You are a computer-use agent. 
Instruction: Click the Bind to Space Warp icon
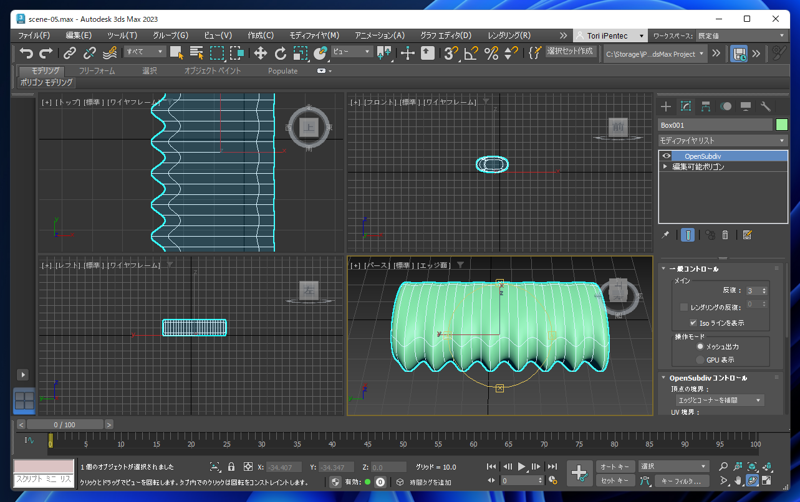[110, 53]
